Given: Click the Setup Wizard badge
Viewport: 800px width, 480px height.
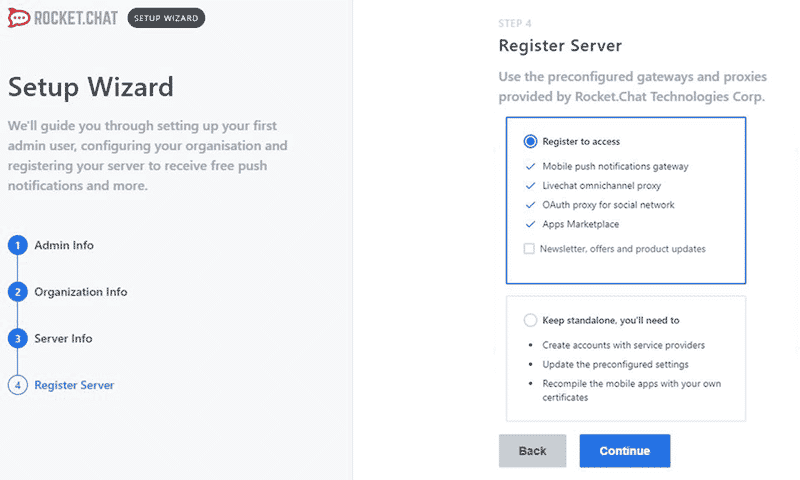Looking at the screenshot, I should pyautogui.click(x=166, y=18).
